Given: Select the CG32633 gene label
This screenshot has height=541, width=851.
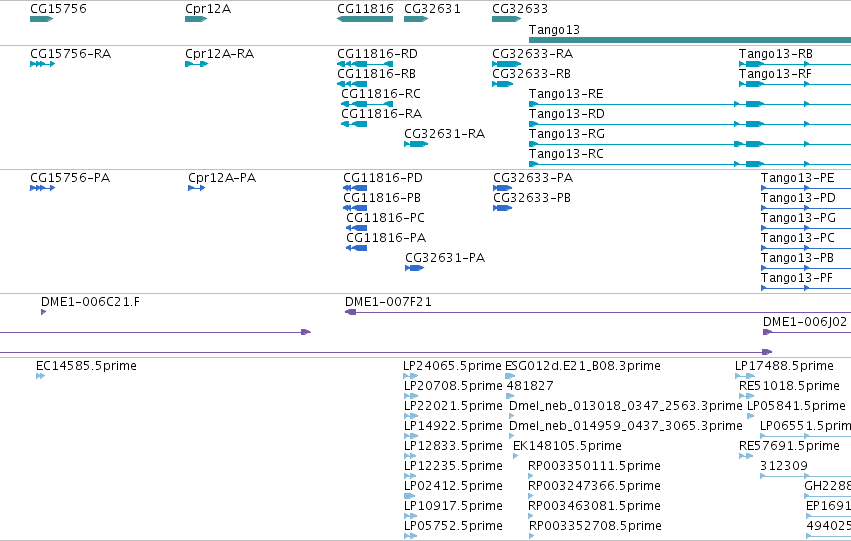Looking at the screenshot, I should [x=520, y=9].
